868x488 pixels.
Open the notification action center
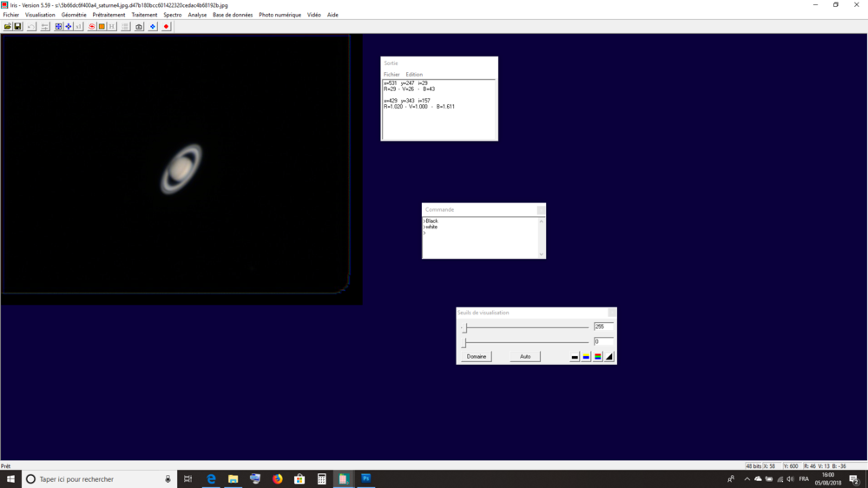854,479
